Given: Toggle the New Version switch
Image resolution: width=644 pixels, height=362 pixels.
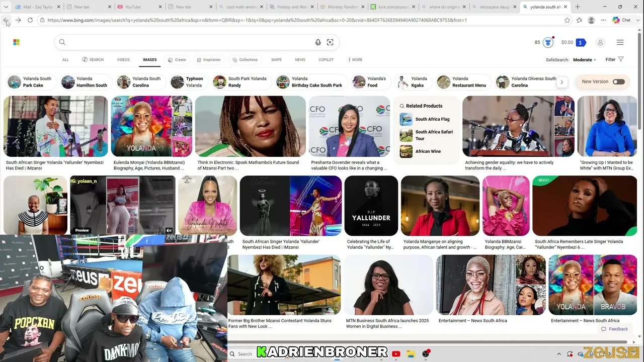Looking at the screenshot, I should pos(618,81).
